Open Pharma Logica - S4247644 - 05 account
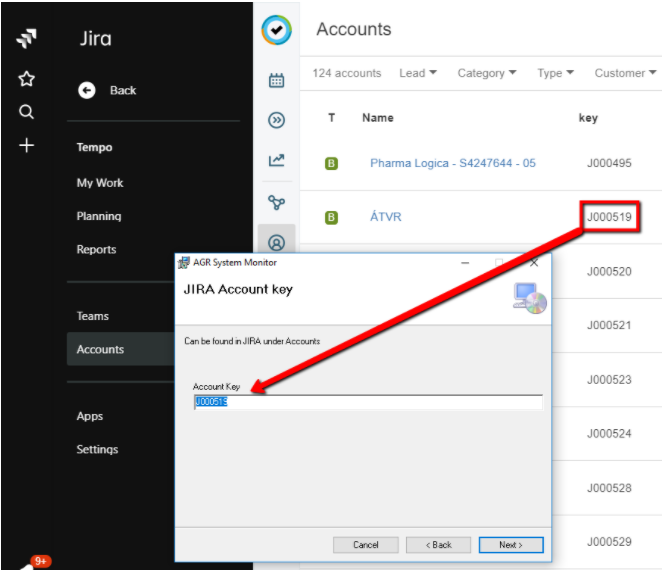The width and height of the screenshot is (662, 572). tap(453, 163)
